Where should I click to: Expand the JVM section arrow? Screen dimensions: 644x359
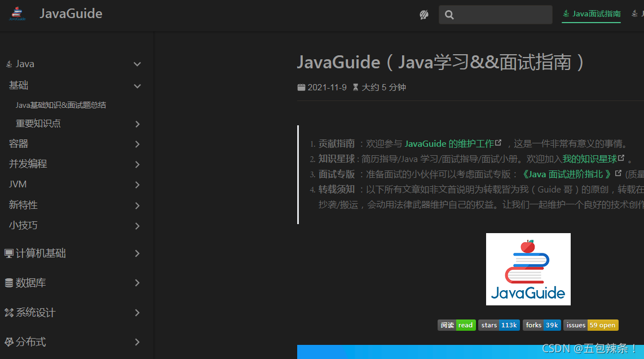(137, 185)
